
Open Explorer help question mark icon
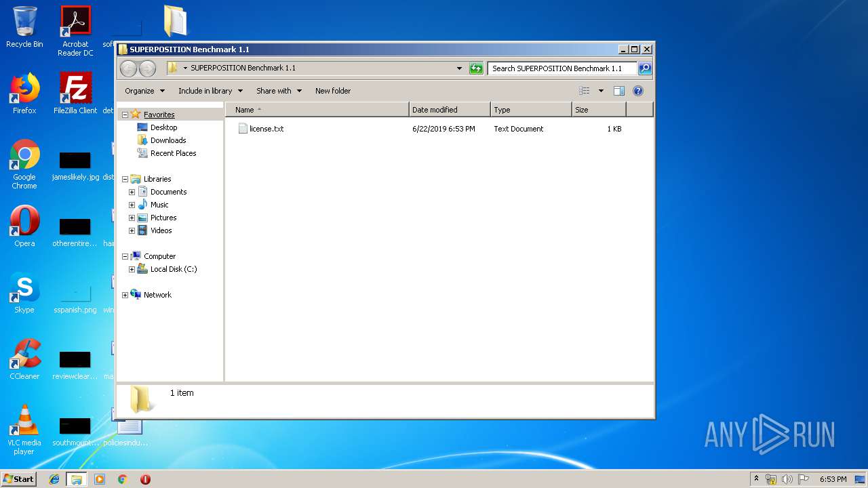637,91
